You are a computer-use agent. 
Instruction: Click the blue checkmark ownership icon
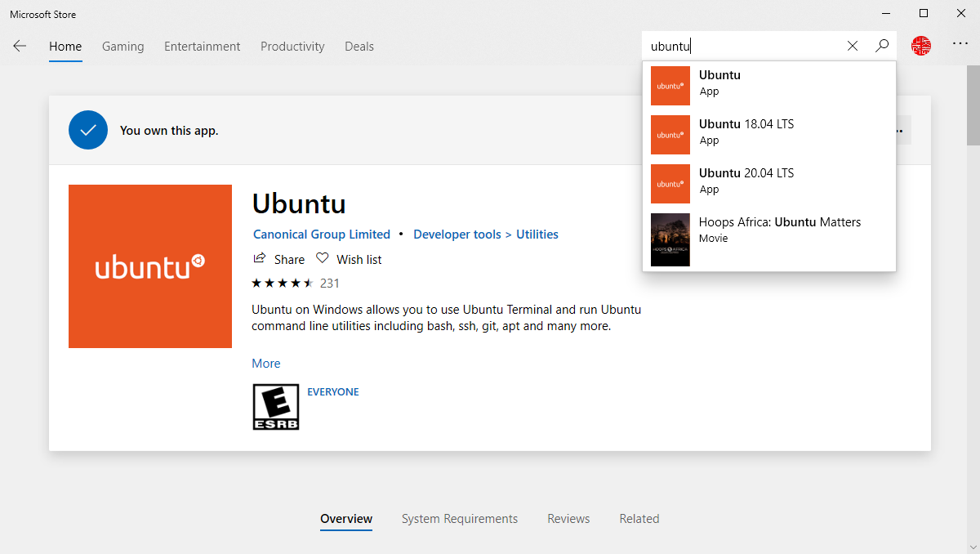[89, 130]
